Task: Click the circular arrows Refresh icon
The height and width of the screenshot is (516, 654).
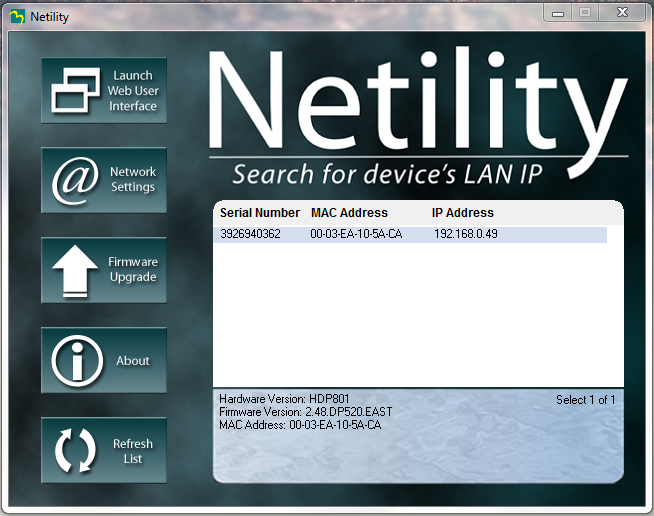Action: pyautogui.click(x=75, y=451)
